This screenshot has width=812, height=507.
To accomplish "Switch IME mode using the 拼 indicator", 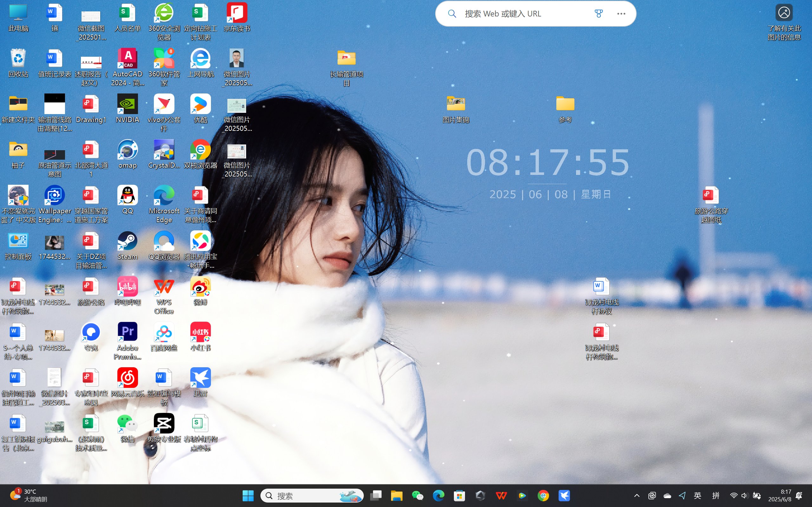I will point(716,496).
